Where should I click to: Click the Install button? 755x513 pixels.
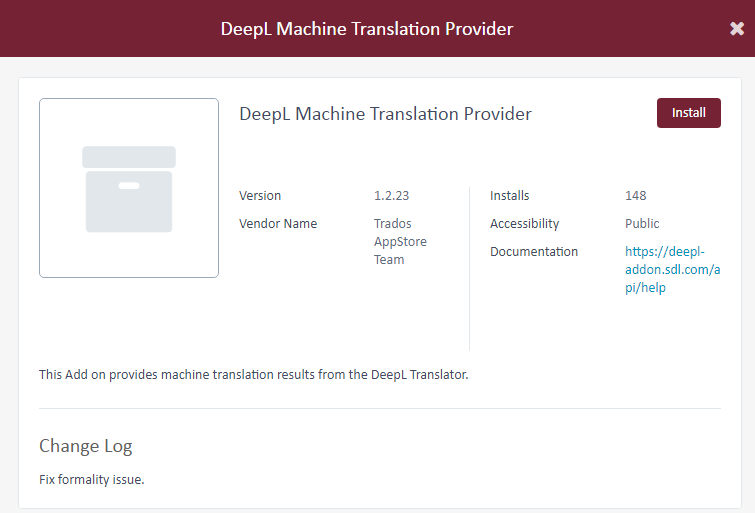pos(688,113)
